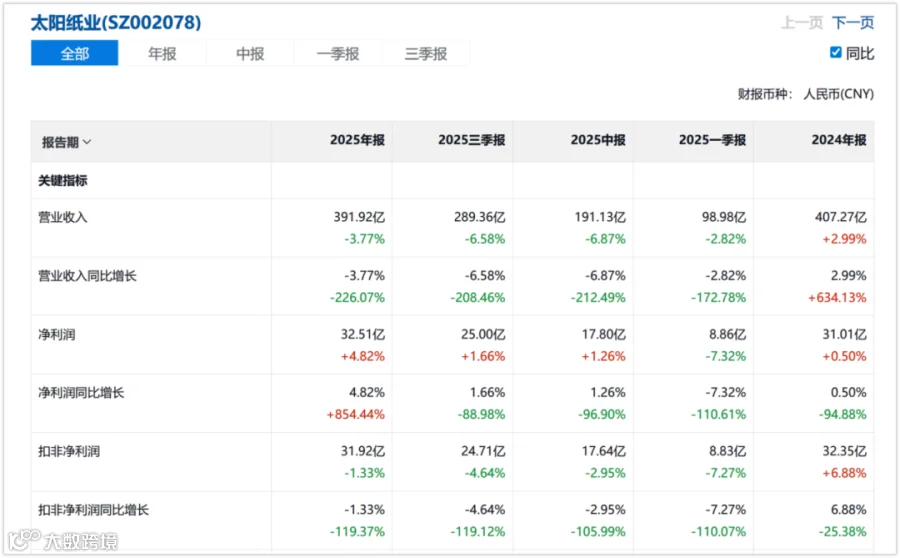
Task: Select the 扣非净利润 row label
Action: 69,452
